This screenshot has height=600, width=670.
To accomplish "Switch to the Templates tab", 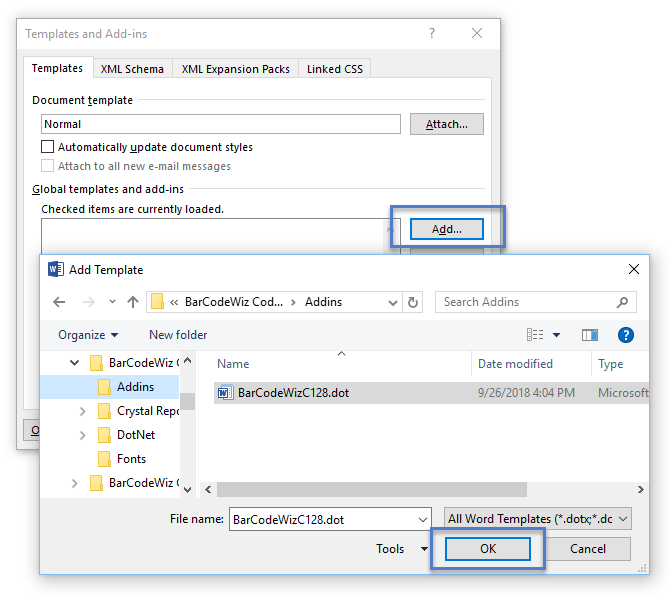I will click(x=57, y=68).
